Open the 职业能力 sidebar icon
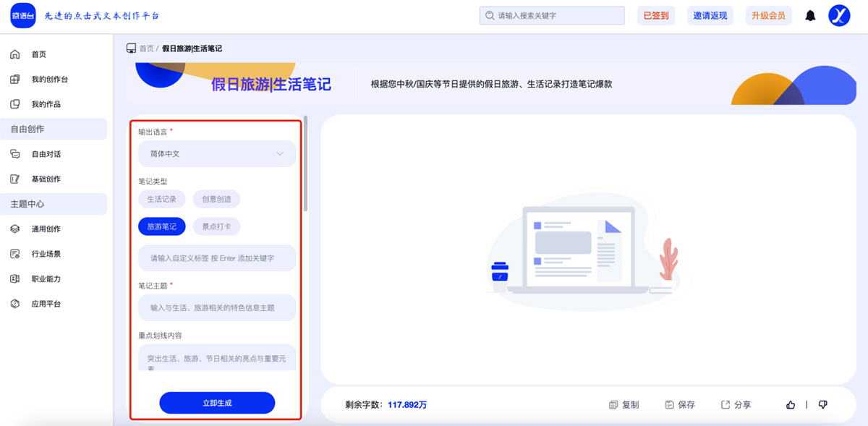The image size is (868, 426). tap(14, 278)
